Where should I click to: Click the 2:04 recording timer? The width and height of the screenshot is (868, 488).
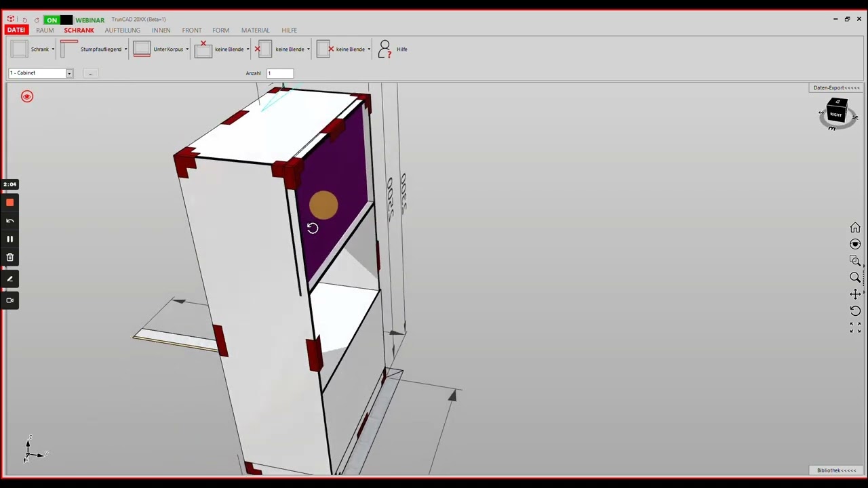pos(9,184)
